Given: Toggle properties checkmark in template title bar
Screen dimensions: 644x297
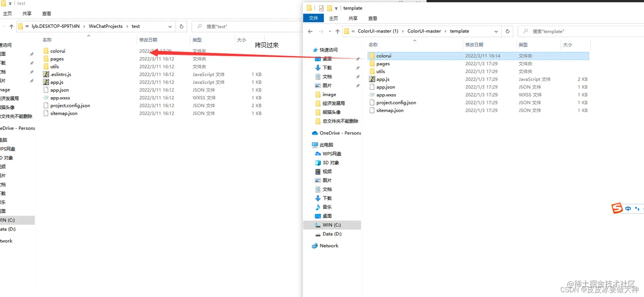Looking at the screenshot, I should click(321, 8).
